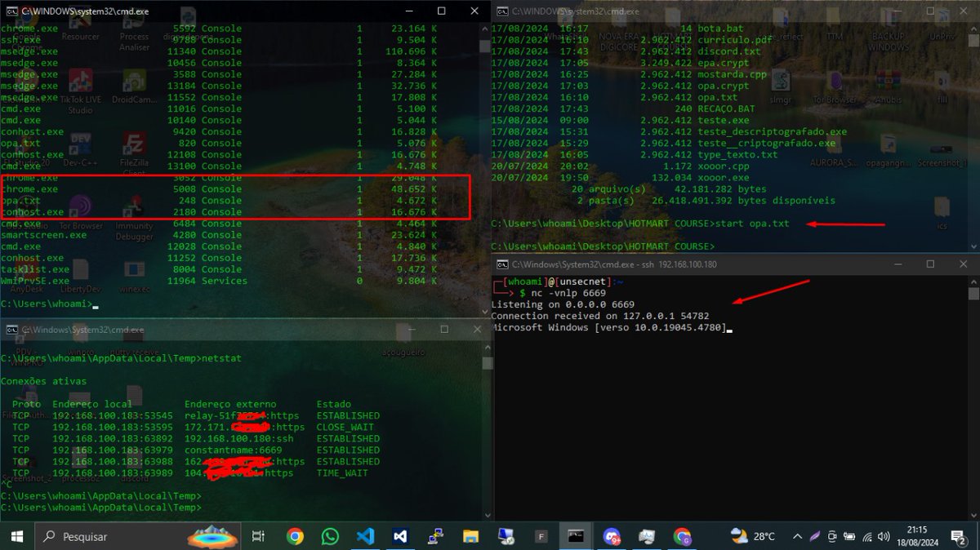This screenshot has height=550, width=980.
Task: Click 'Connection received on 127.0.0.1 54782' line
Action: click(x=600, y=315)
